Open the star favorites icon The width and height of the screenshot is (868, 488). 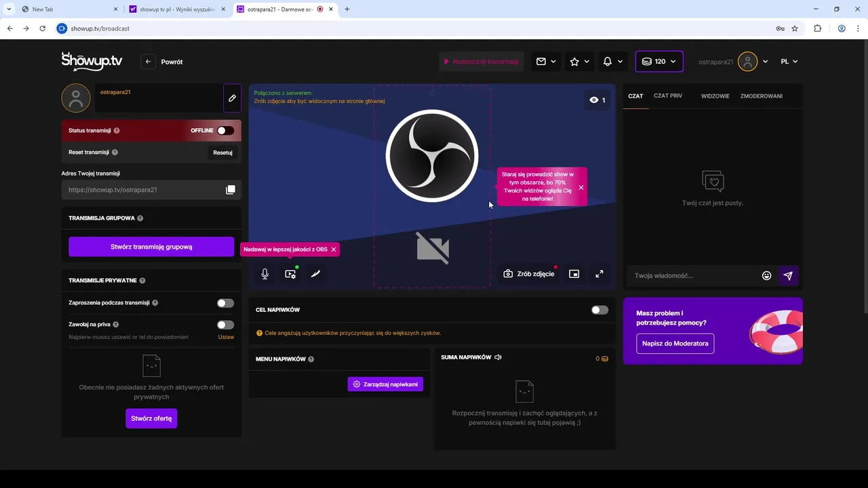pos(574,62)
